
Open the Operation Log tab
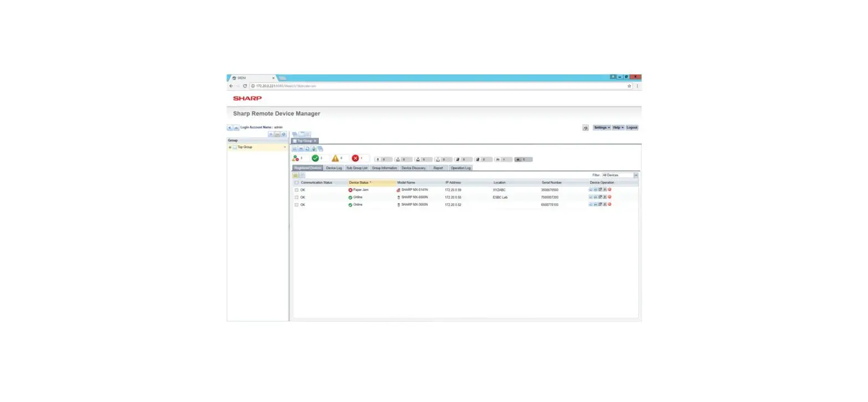coord(461,168)
